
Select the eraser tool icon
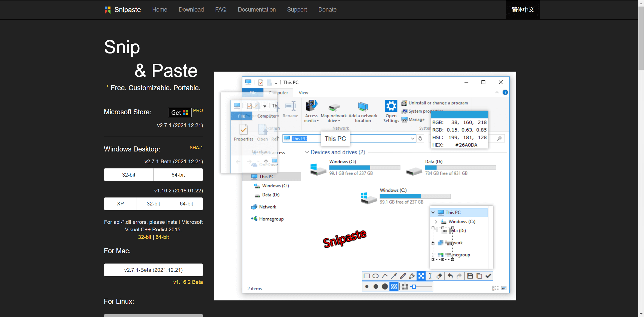[439, 276]
